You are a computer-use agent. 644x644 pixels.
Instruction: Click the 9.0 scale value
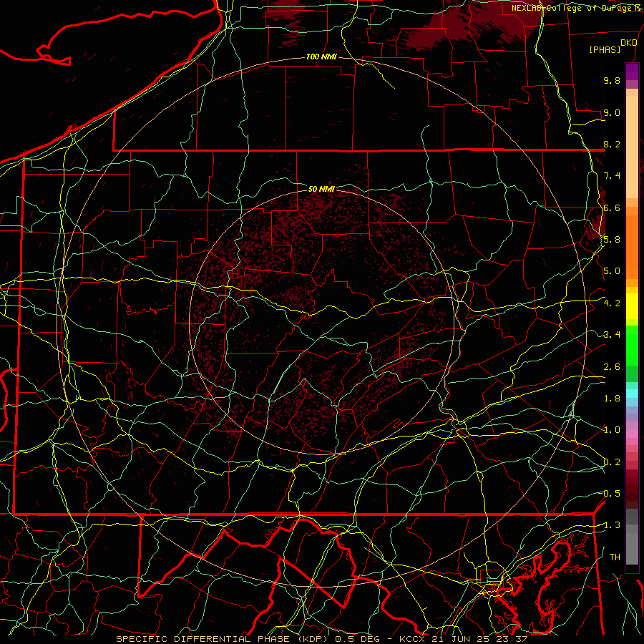click(612, 112)
